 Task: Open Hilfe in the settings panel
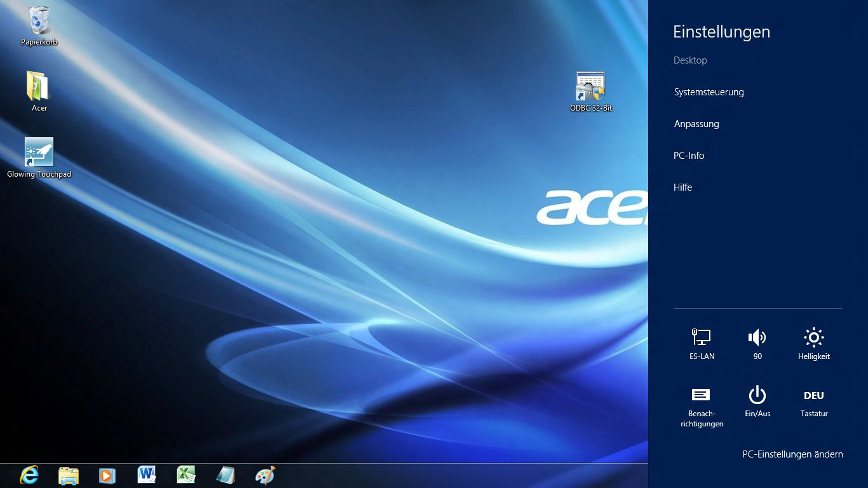(682, 187)
